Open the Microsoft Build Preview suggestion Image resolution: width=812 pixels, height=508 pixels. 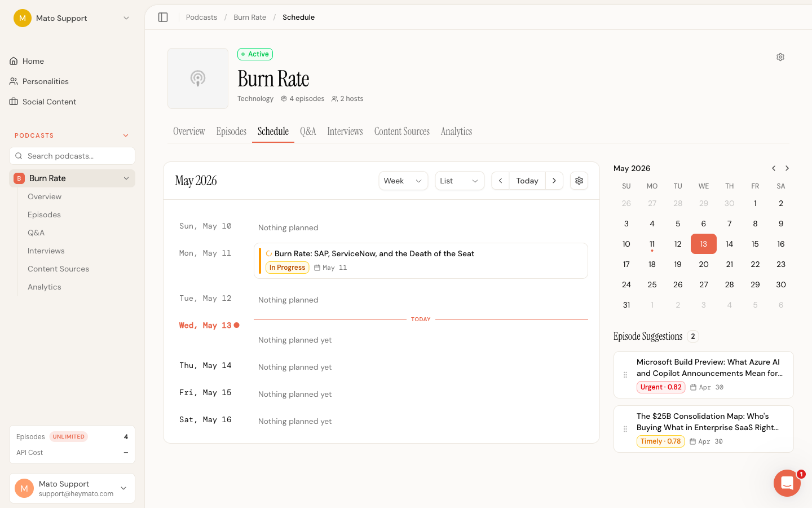[x=704, y=375]
